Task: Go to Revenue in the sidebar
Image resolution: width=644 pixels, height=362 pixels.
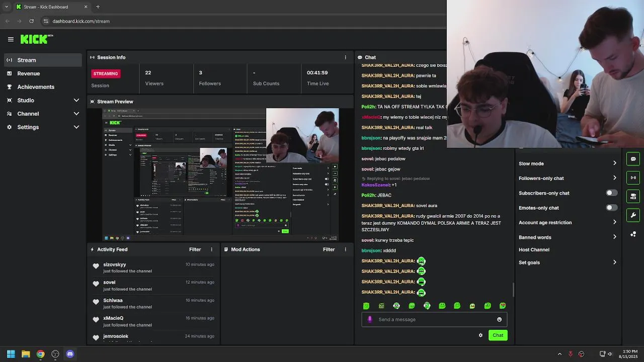Action: 43,73
